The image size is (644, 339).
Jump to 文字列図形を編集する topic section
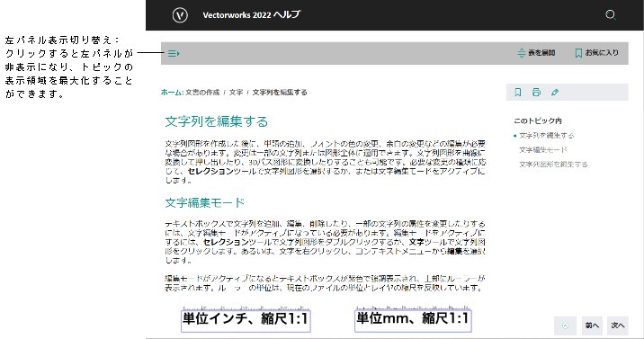point(553,165)
